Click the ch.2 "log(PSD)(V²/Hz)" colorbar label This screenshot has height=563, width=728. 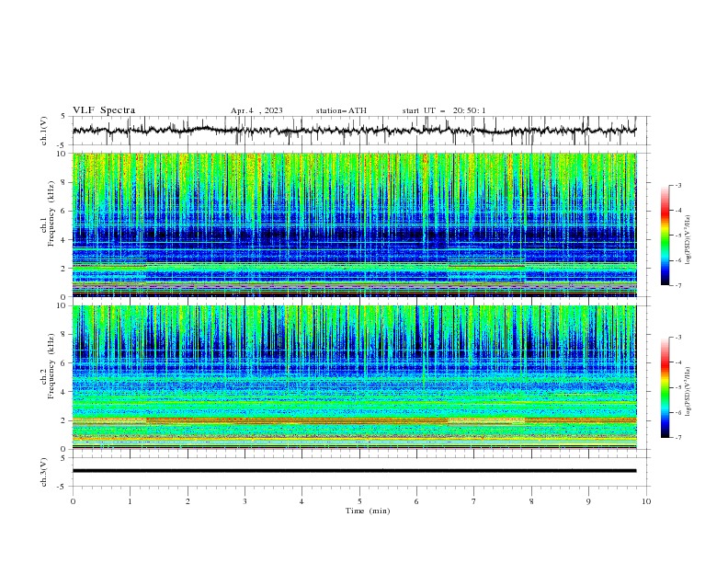pyautogui.click(x=688, y=392)
